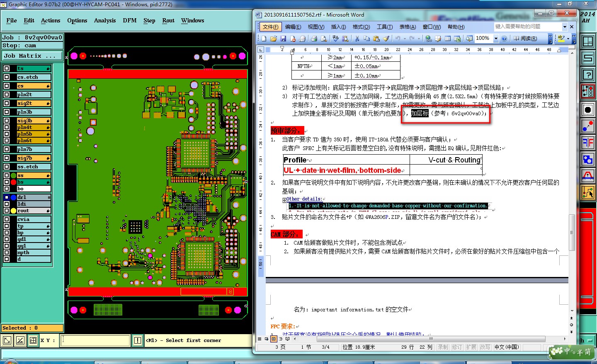Screen dimensions: 597x364
Task: Click the black circle pad icon
Action: (x=588, y=109)
